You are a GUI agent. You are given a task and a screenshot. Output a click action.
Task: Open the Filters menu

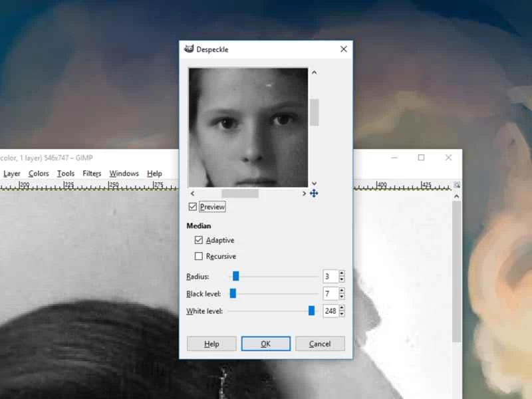click(92, 174)
